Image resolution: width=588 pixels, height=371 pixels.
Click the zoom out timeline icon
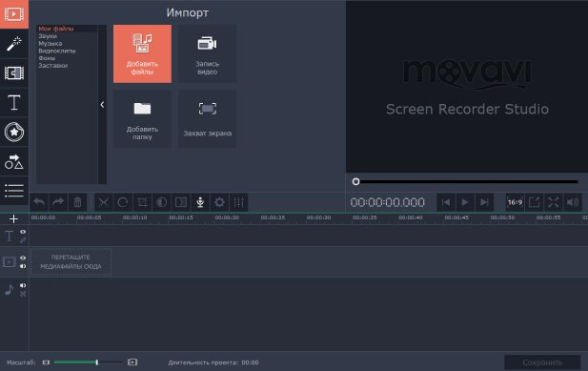(46, 362)
